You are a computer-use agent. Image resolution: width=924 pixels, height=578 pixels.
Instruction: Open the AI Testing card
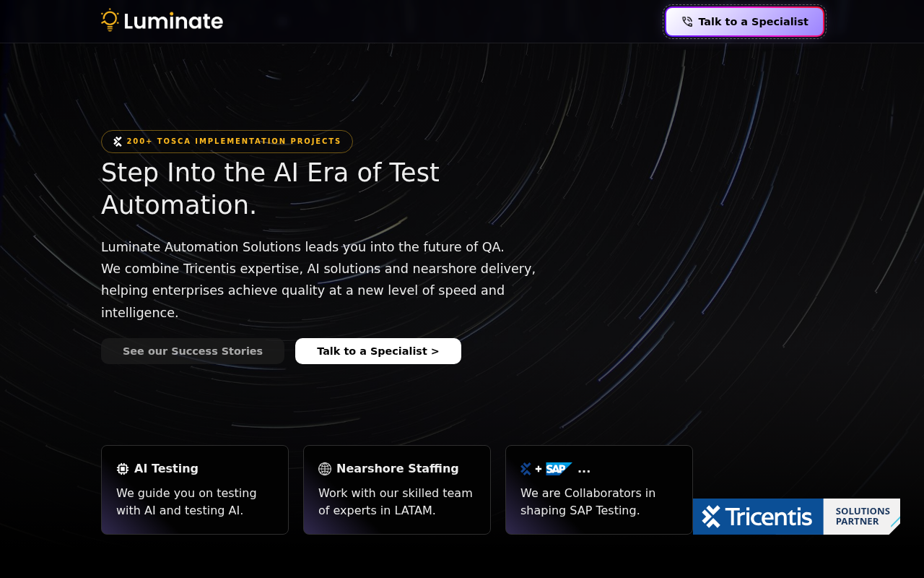tap(195, 490)
